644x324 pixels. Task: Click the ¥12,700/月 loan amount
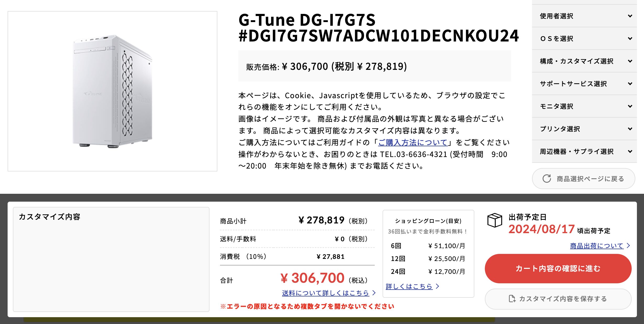tap(447, 271)
